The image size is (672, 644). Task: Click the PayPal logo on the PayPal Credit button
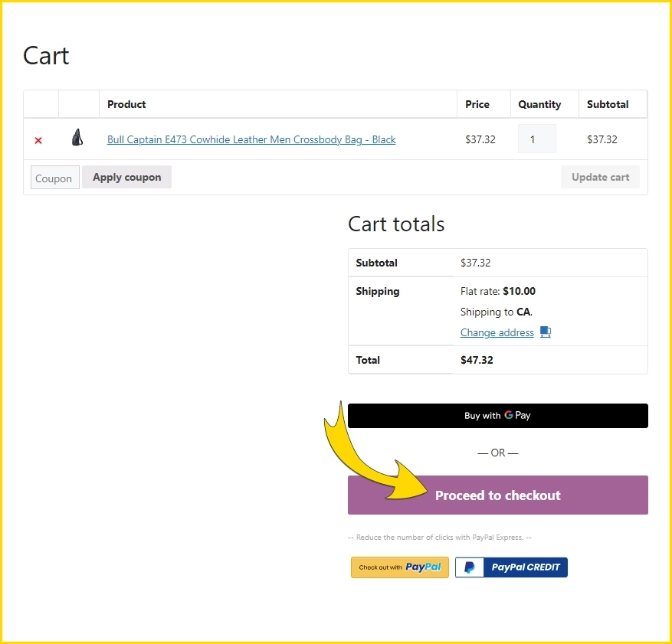coord(470,567)
